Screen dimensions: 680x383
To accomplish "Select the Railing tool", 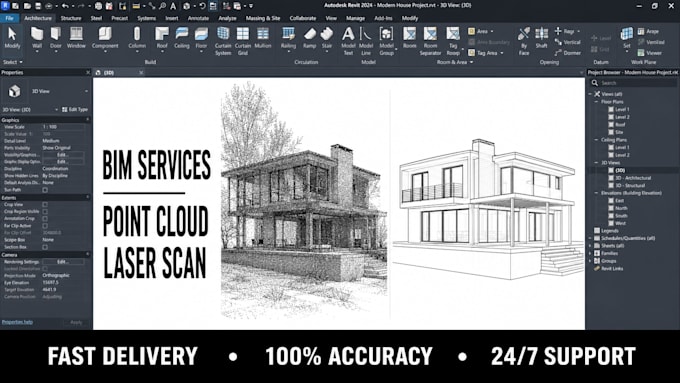I will click(288, 38).
